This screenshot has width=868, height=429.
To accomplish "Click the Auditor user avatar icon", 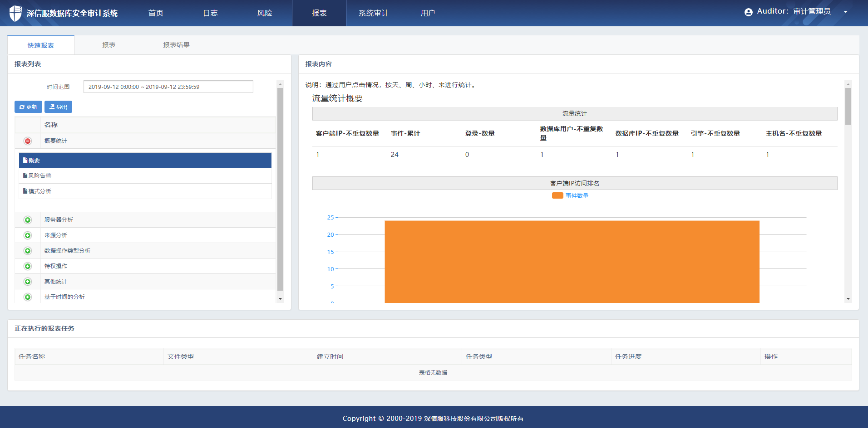I will pos(748,12).
